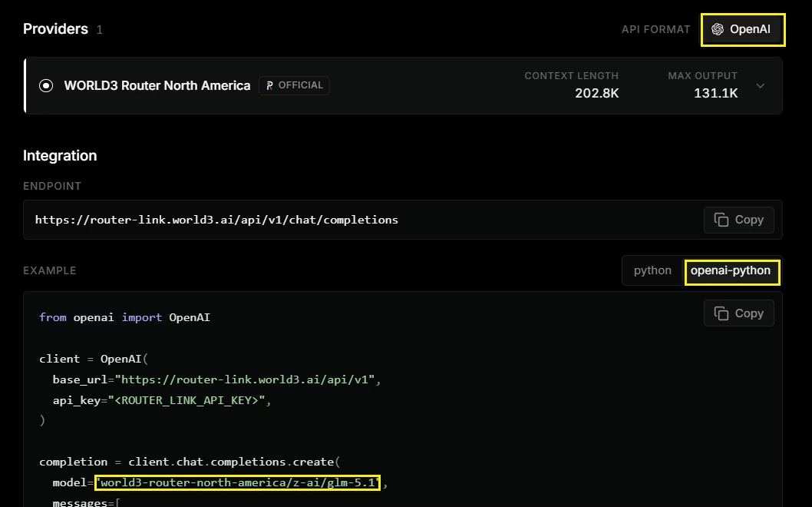Click the 202.8K context length value
The height and width of the screenshot is (507, 812).
coord(596,93)
